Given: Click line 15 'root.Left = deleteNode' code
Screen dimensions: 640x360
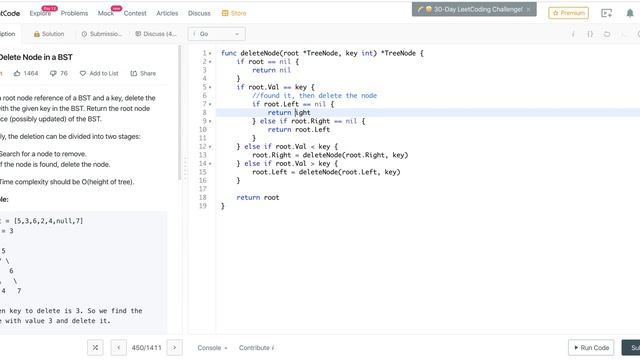Looking at the screenshot, I should pos(326,172).
